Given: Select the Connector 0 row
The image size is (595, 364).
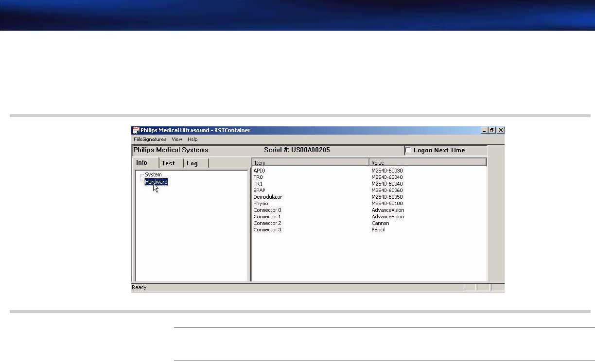Looking at the screenshot, I should click(x=369, y=210).
